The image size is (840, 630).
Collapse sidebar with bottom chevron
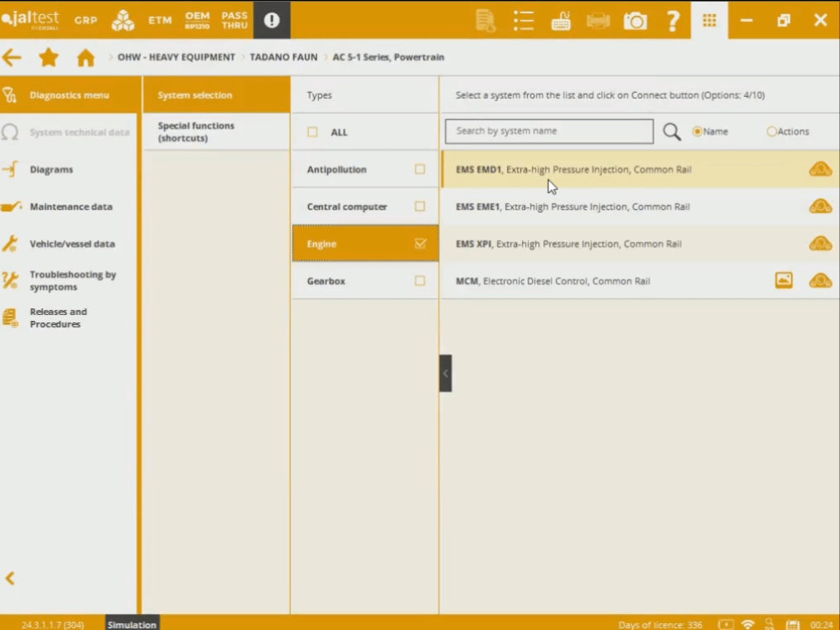[x=10, y=578]
